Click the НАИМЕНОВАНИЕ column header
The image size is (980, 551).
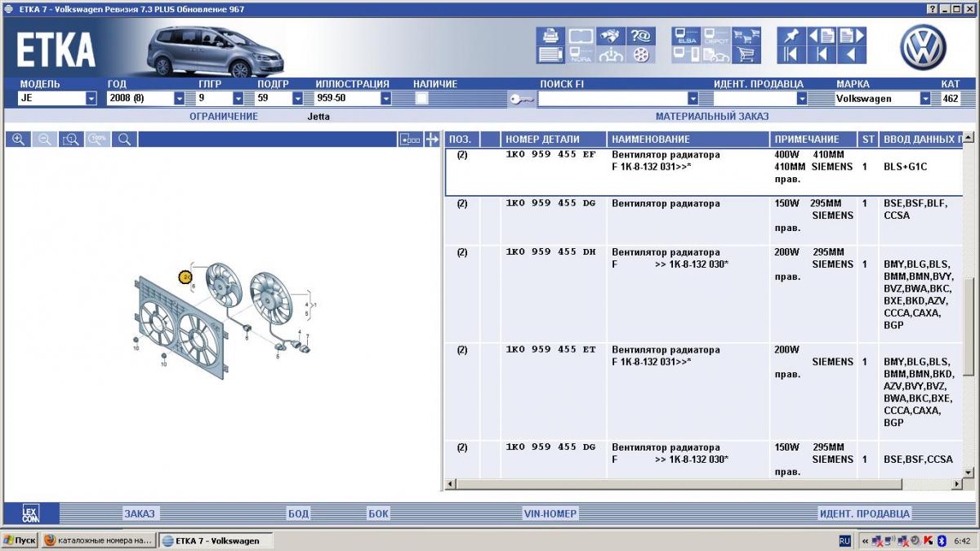click(688, 140)
